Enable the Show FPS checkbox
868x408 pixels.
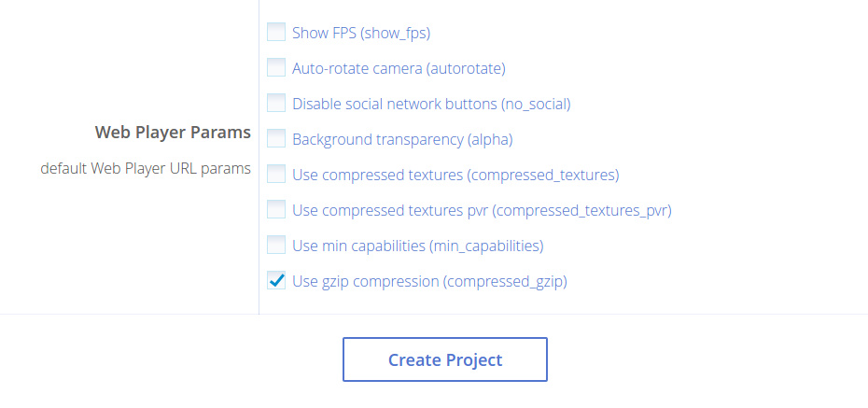tap(276, 33)
